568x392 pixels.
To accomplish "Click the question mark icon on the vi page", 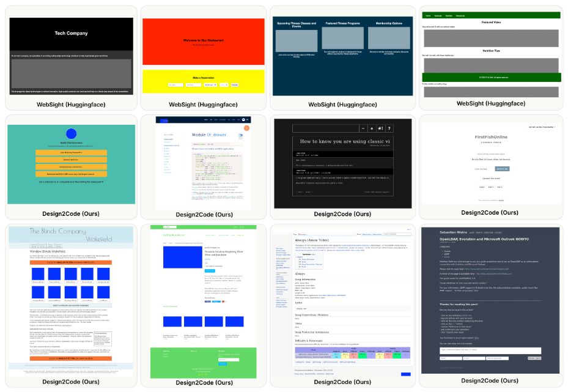I will [389, 128].
